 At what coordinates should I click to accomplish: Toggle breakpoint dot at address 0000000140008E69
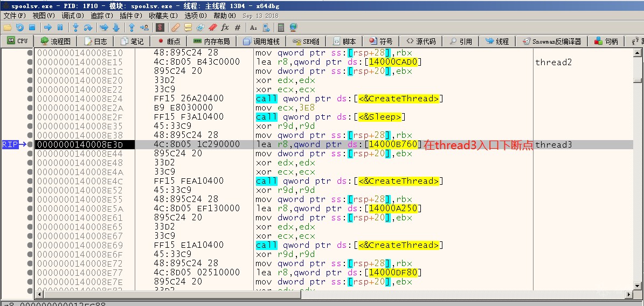30,245
